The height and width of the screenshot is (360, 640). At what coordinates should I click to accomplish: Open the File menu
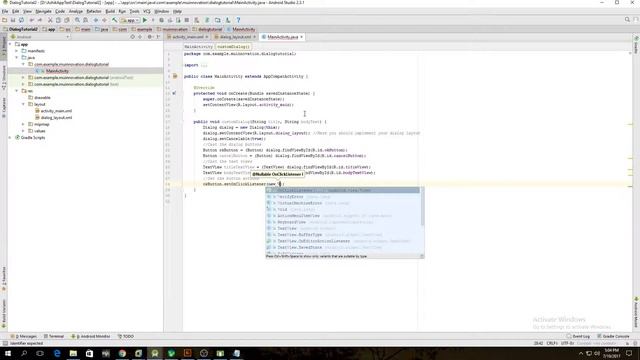pyautogui.click(x=5, y=11)
